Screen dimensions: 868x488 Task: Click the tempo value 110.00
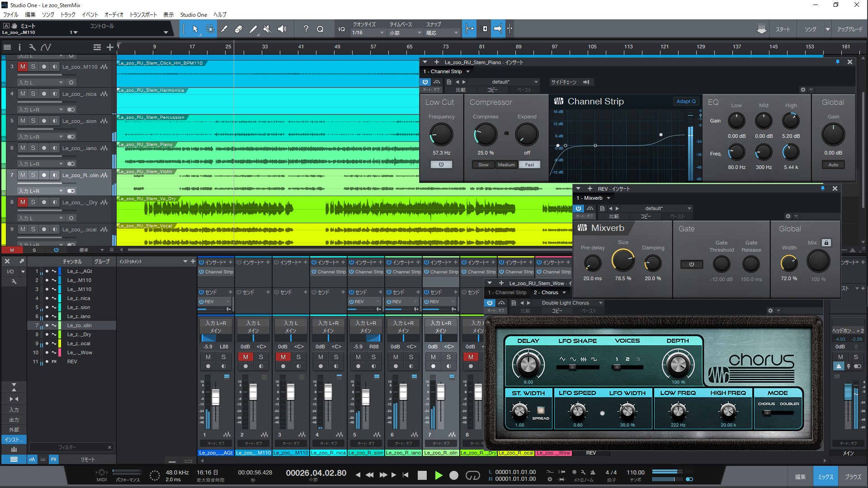pyautogui.click(x=635, y=472)
